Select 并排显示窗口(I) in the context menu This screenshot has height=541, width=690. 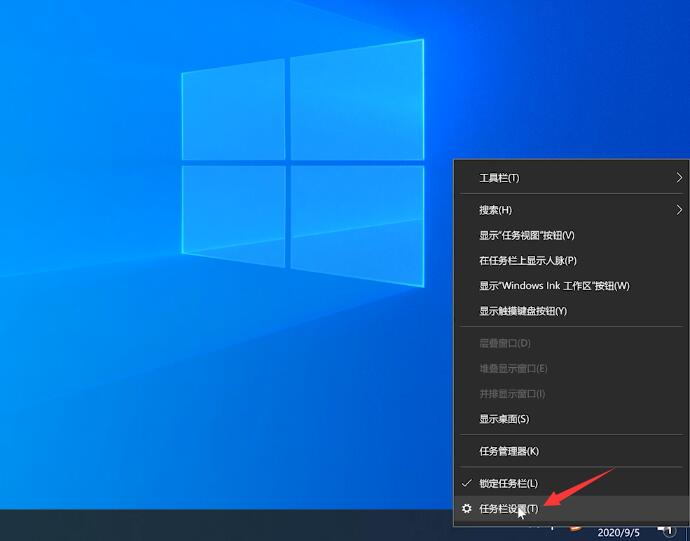[571, 394]
